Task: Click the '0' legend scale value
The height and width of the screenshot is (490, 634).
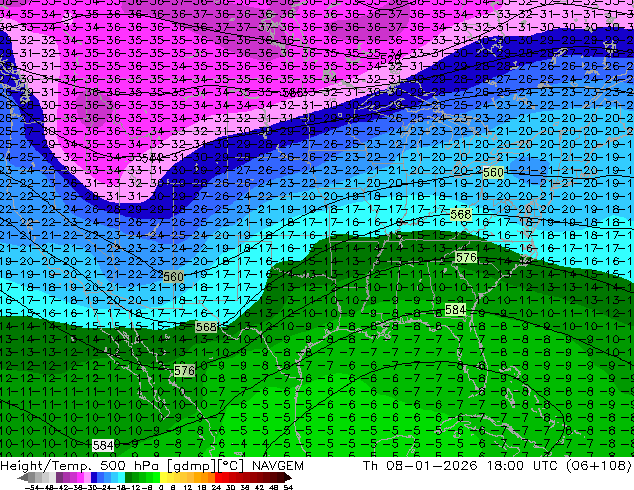Action: tap(161, 488)
